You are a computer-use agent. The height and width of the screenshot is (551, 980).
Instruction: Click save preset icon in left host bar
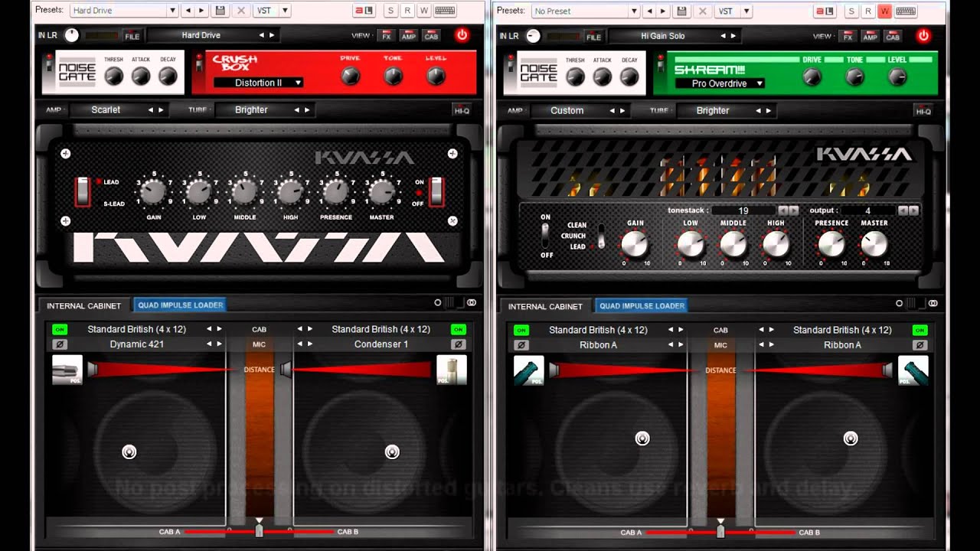[220, 11]
